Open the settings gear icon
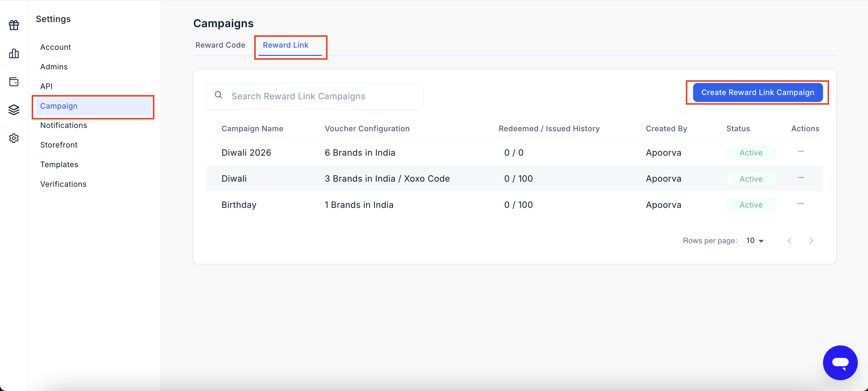868x391 pixels. 14,138
